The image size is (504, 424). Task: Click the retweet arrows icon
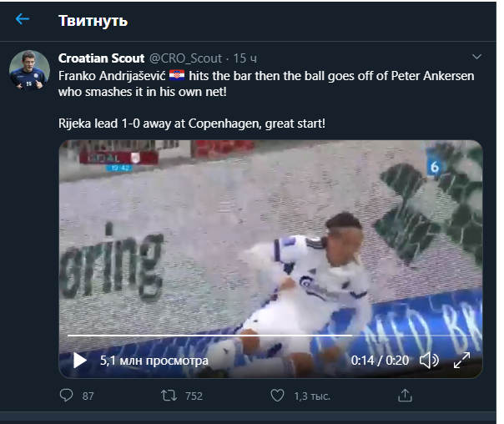coord(167,396)
